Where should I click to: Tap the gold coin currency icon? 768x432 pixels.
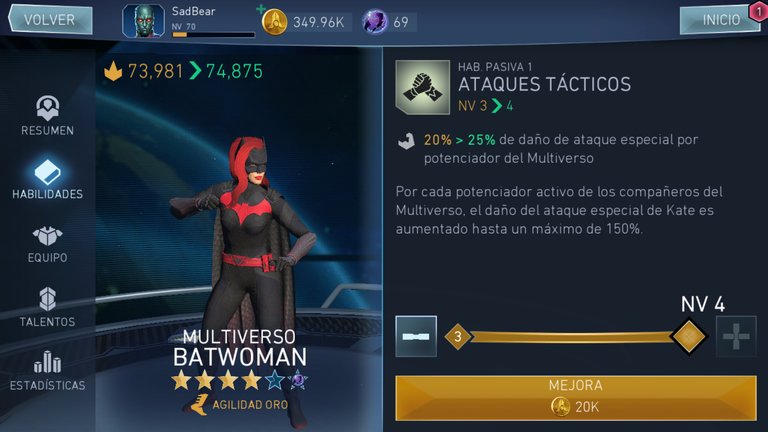[274, 22]
